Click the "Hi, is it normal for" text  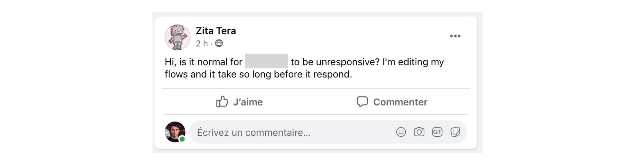click(x=204, y=62)
